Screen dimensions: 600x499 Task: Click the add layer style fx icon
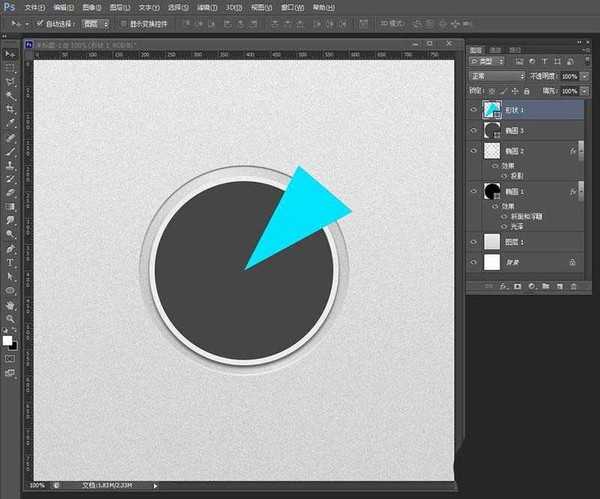[504, 287]
